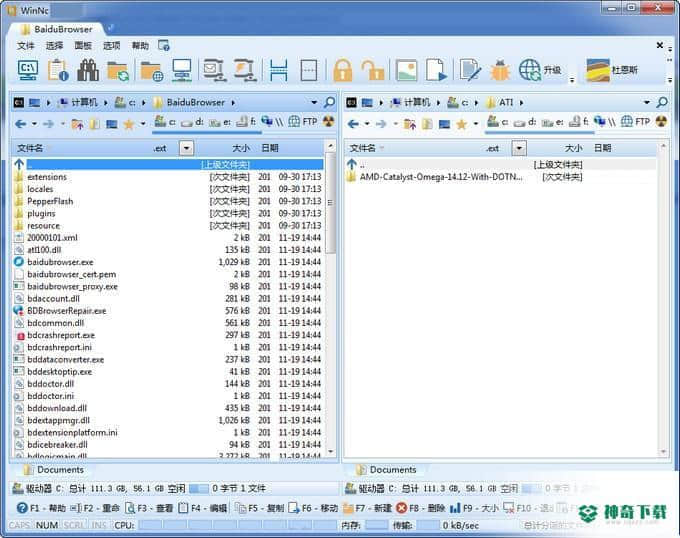680x538 pixels.
Task: Expand the arrow after ATI in path
Action: click(x=521, y=103)
